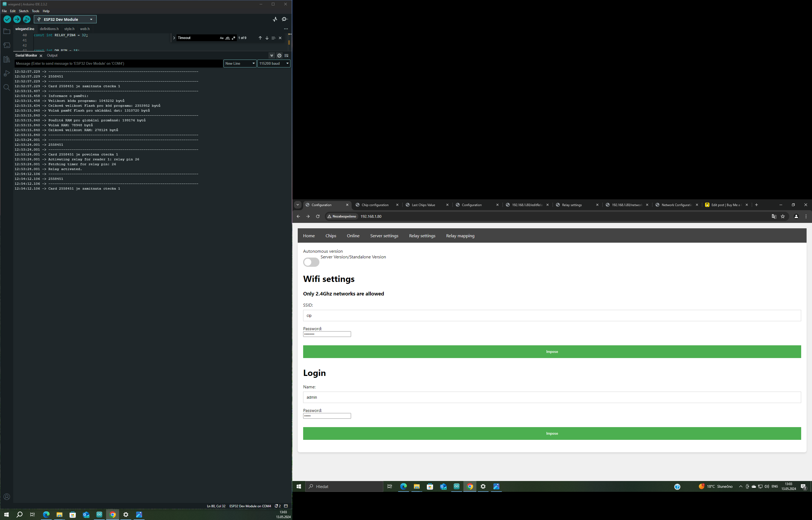Open Server settings in the page navigation

pyautogui.click(x=384, y=236)
